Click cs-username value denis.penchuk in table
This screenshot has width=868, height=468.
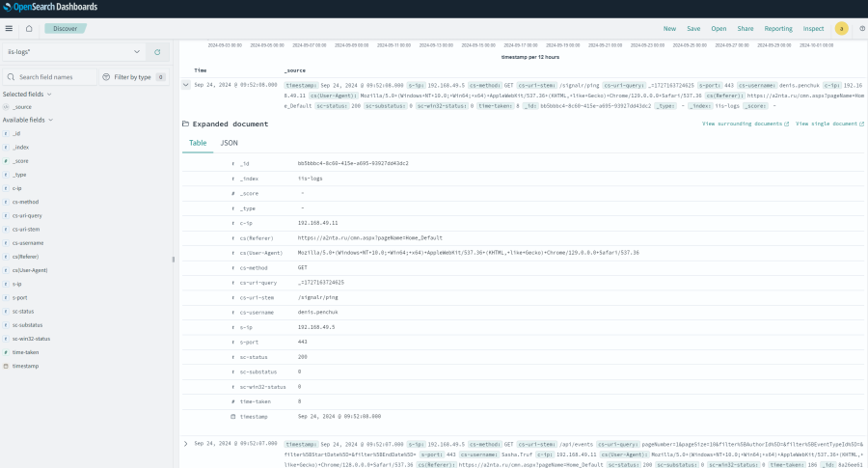(x=317, y=313)
